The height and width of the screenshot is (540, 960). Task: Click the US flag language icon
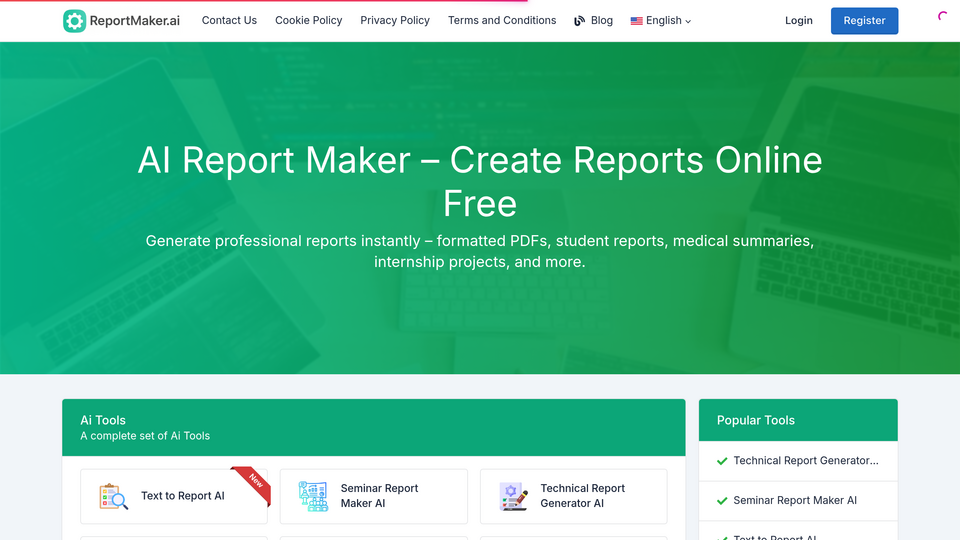pos(637,21)
